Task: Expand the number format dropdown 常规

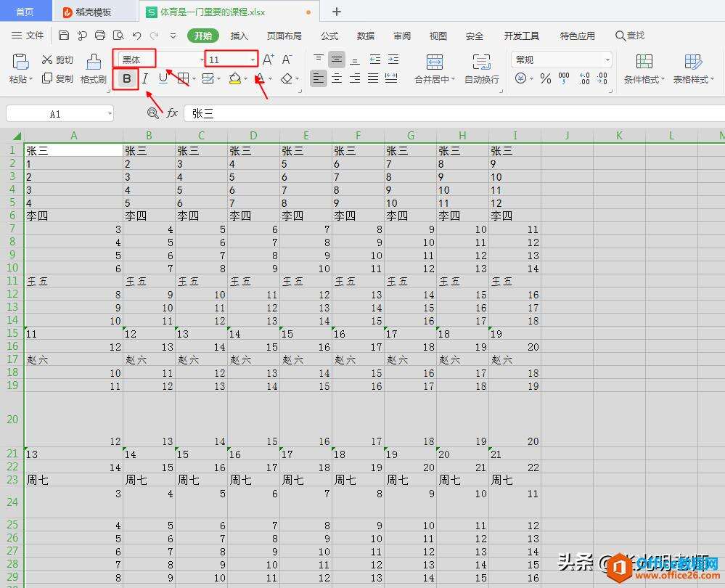Action: tap(607, 60)
